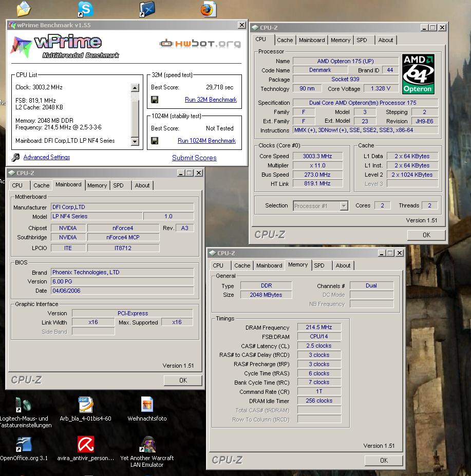
Task: Click Run 32M Benchmark link
Action: pos(211,100)
